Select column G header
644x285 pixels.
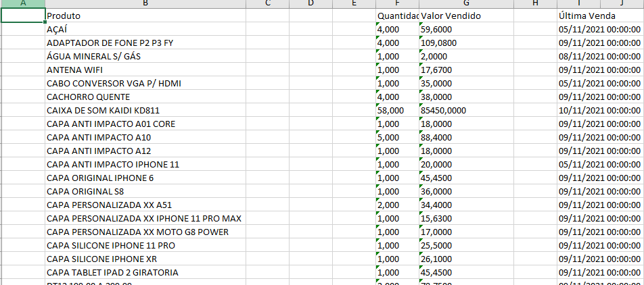click(466, 3)
